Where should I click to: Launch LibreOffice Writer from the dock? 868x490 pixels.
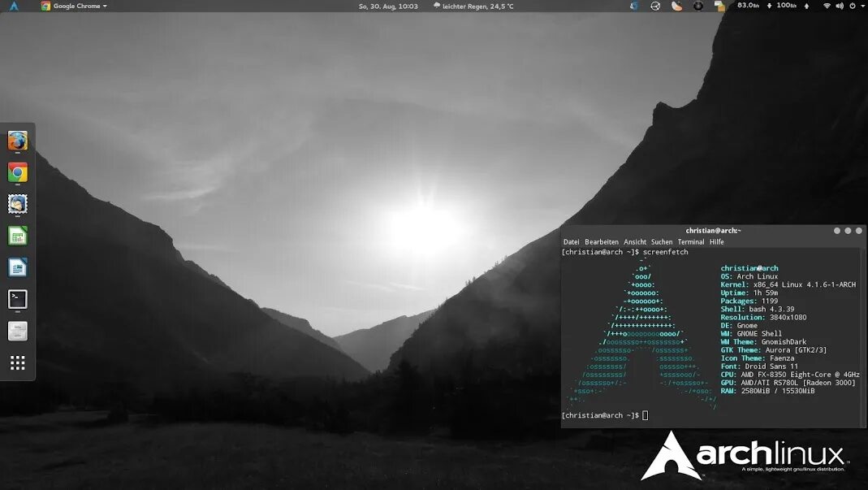point(18,267)
